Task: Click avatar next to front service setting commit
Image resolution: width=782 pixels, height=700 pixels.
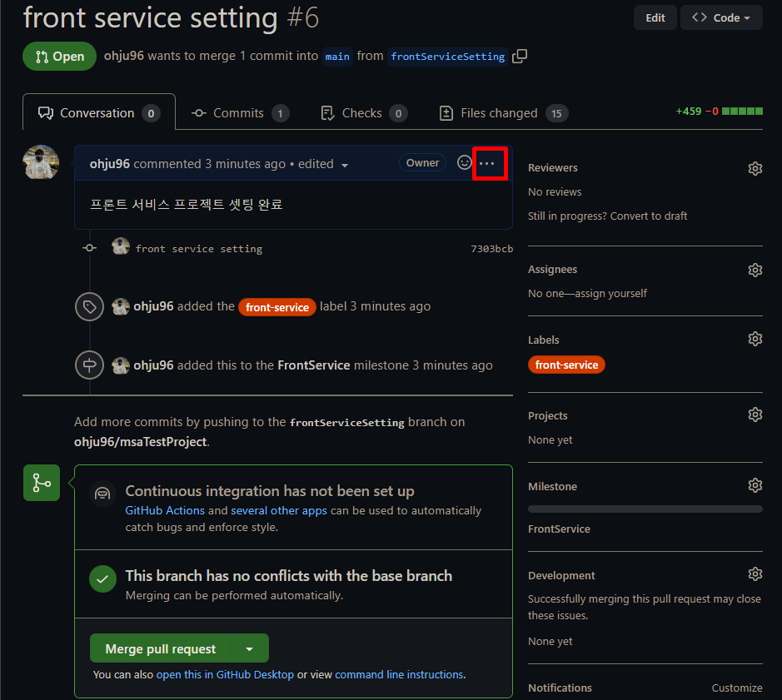Action: pos(121,246)
